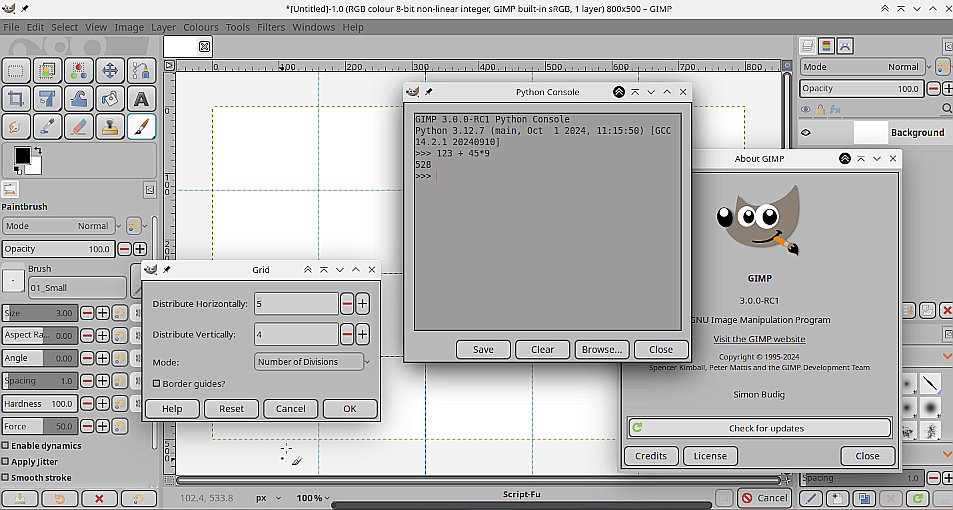Search layers with the magnifier icon
This screenshot has width=953, height=510.
(946, 109)
